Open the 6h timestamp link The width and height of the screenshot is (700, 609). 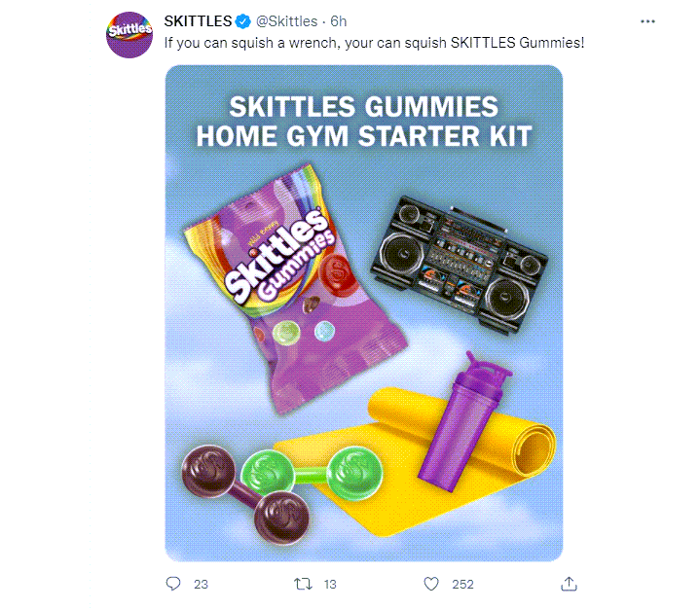[339, 21]
